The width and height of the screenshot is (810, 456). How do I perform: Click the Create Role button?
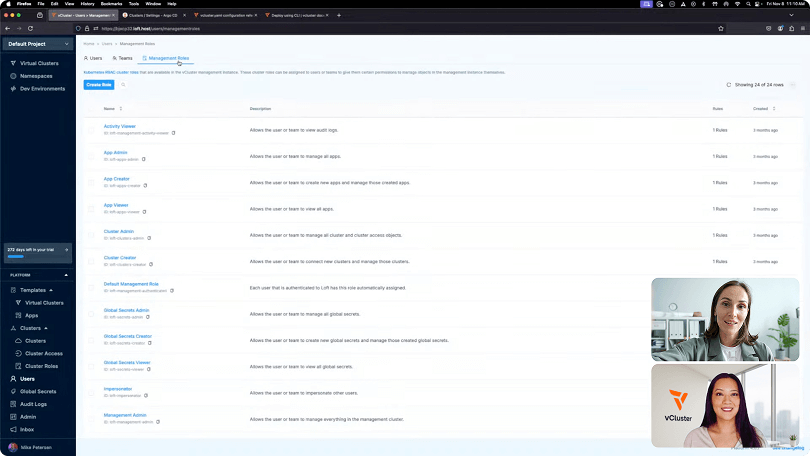pyautogui.click(x=99, y=85)
